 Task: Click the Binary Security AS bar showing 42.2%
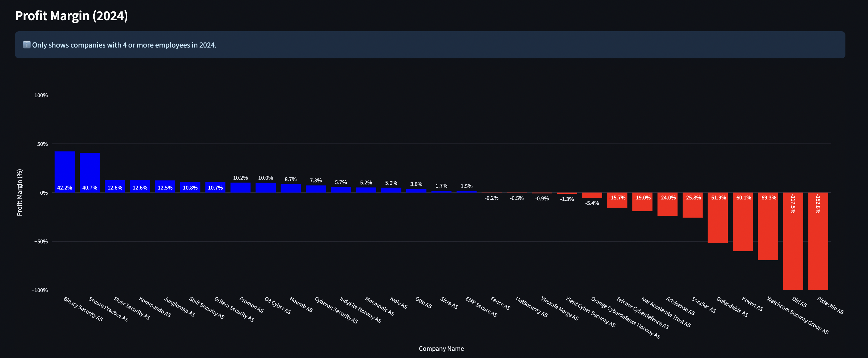click(x=65, y=172)
